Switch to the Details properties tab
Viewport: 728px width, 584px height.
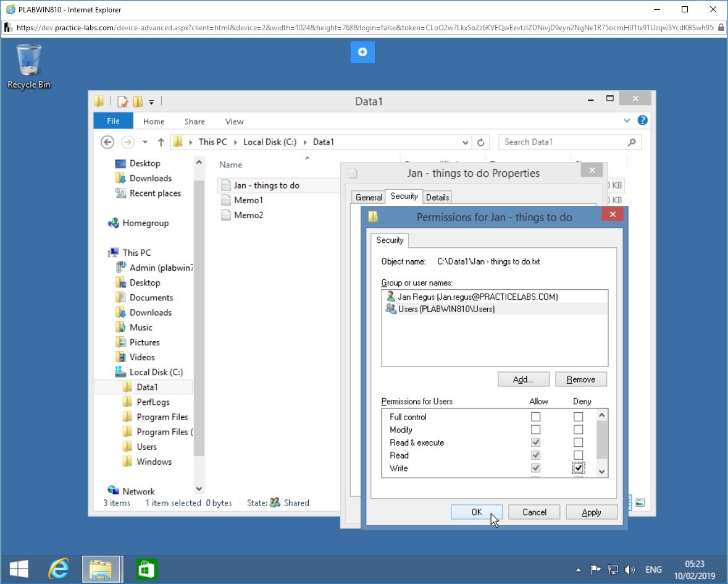[437, 198]
